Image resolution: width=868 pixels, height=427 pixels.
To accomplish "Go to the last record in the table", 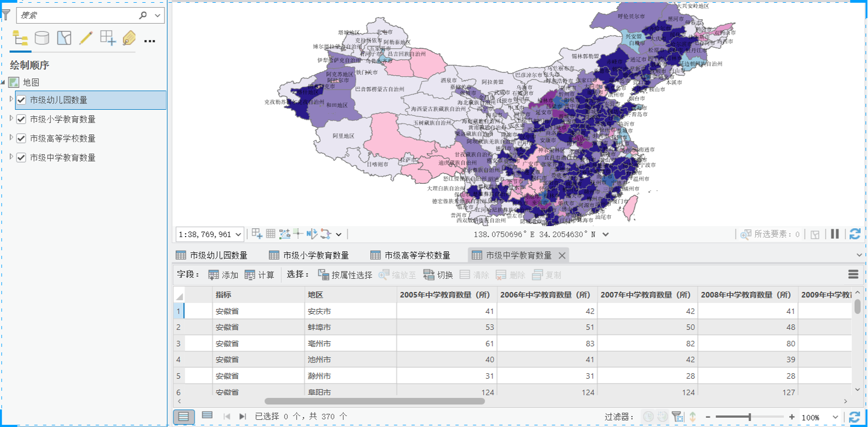I will (242, 417).
